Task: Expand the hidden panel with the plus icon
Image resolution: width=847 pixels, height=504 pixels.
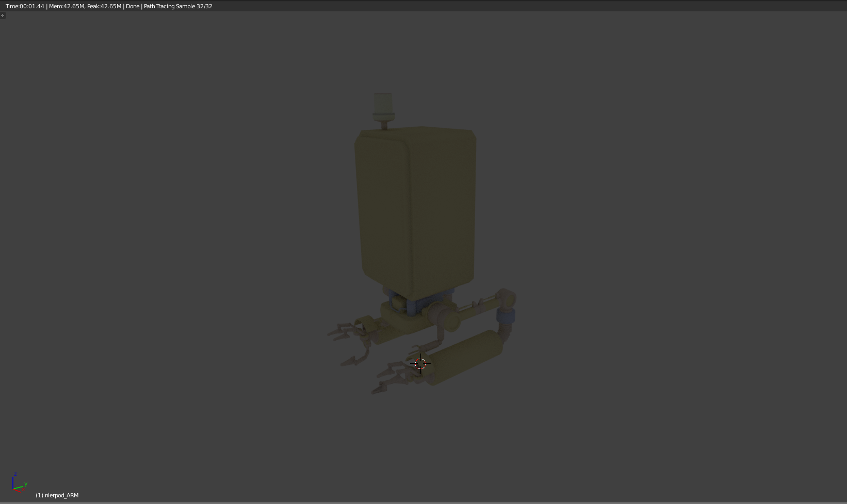Action: [3, 15]
